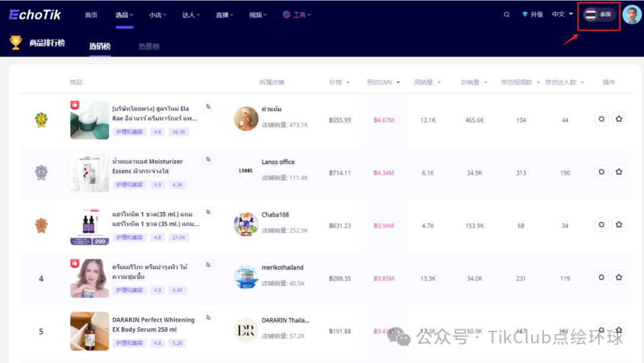Click search icon in Lanos office row

[x=602, y=172]
